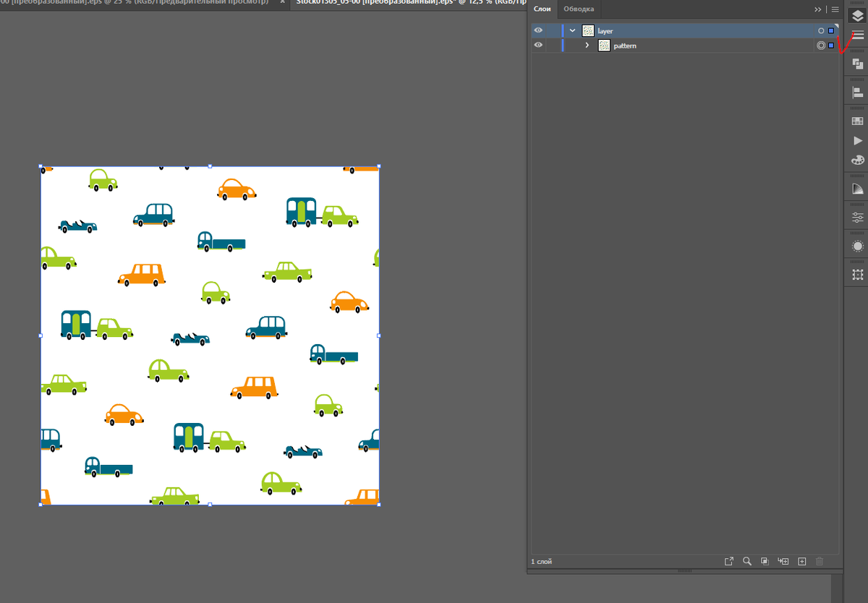Click Create New Layer plus icon
868x603 pixels.
801,561
